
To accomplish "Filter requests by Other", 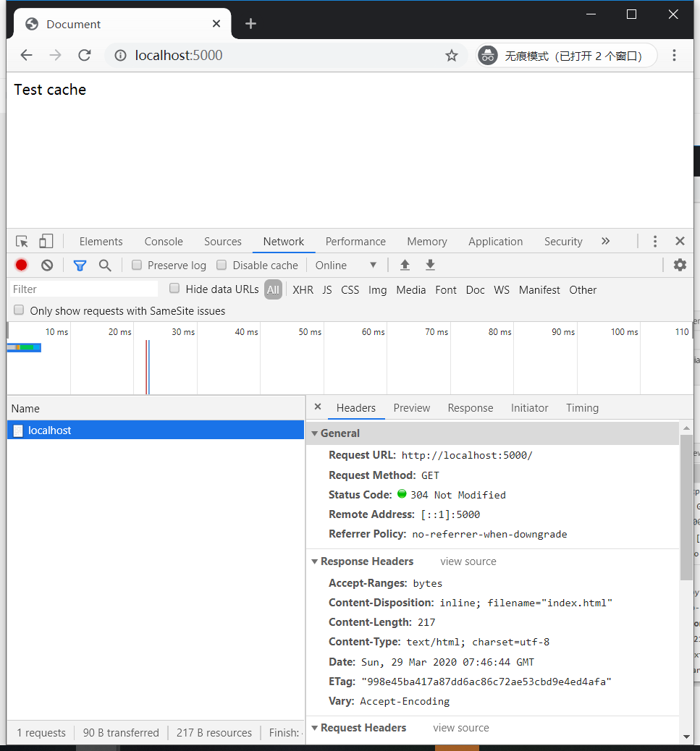I will [583, 290].
